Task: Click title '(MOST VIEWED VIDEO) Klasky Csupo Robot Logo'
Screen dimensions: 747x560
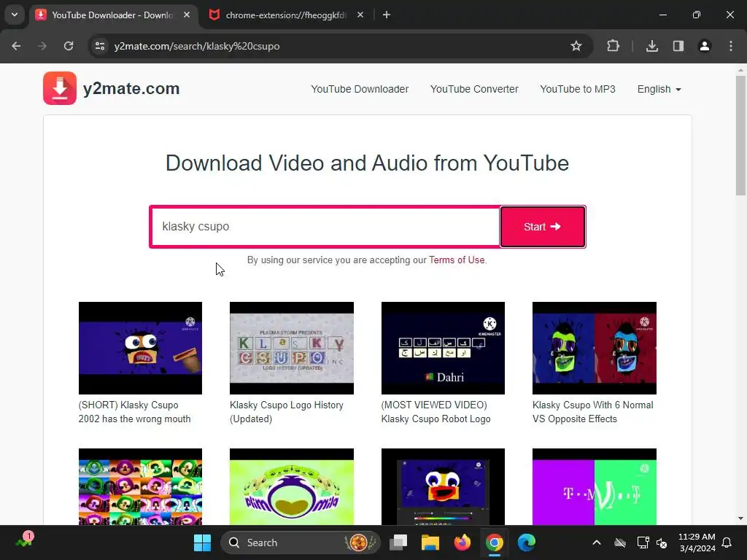Action: pos(436,412)
